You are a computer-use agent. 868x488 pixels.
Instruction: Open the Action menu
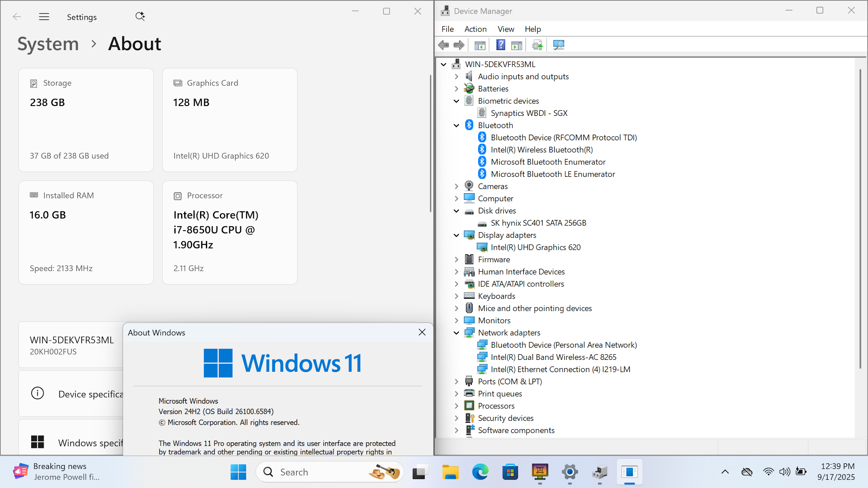point(475,29)
